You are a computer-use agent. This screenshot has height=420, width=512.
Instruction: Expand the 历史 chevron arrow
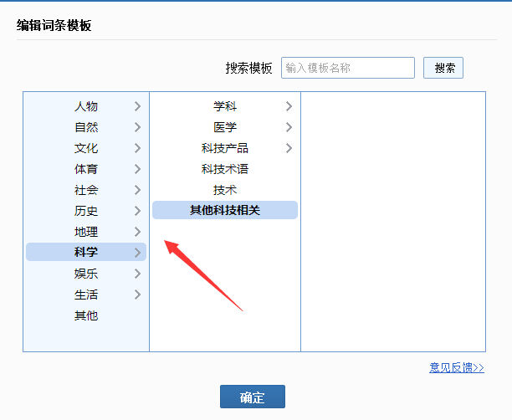point(137,211)
